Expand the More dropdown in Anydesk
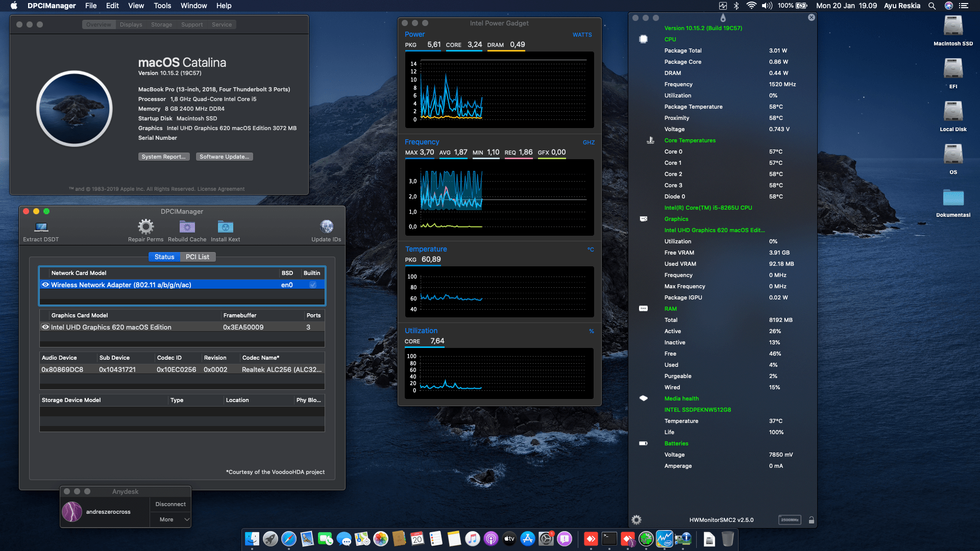This screenshot has height=551, width=980. click(x=170, y=519)
